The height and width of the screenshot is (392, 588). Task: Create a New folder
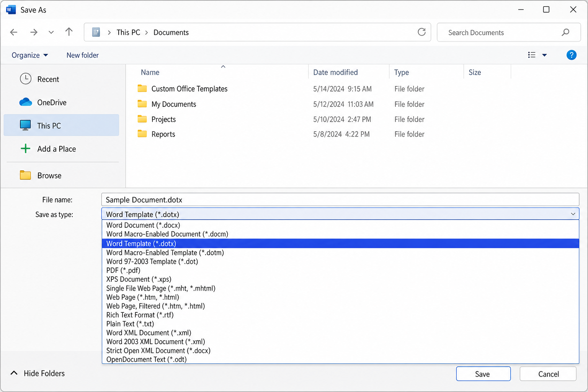(83, 55)
